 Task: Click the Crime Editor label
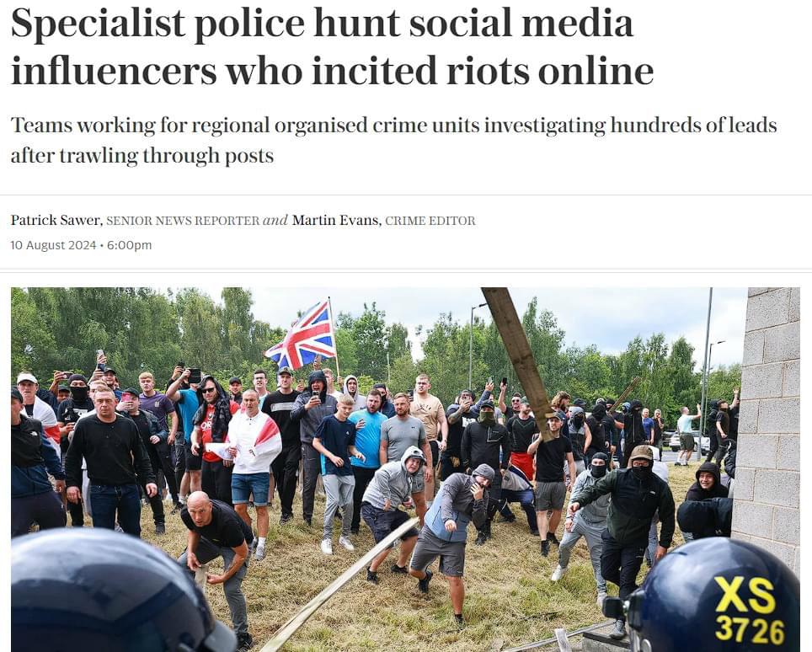click(x=430, y=222)
